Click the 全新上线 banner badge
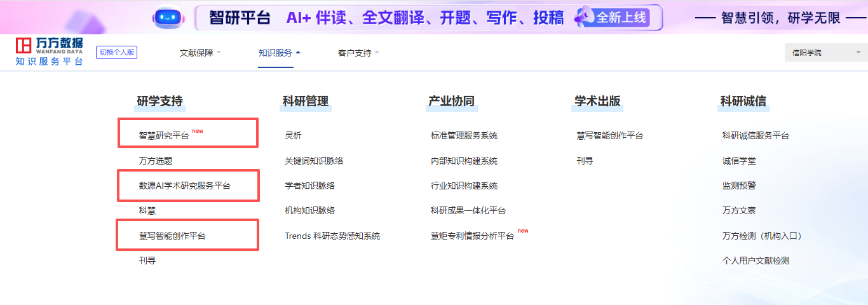868x305 pixels. [x=621, y=18]
